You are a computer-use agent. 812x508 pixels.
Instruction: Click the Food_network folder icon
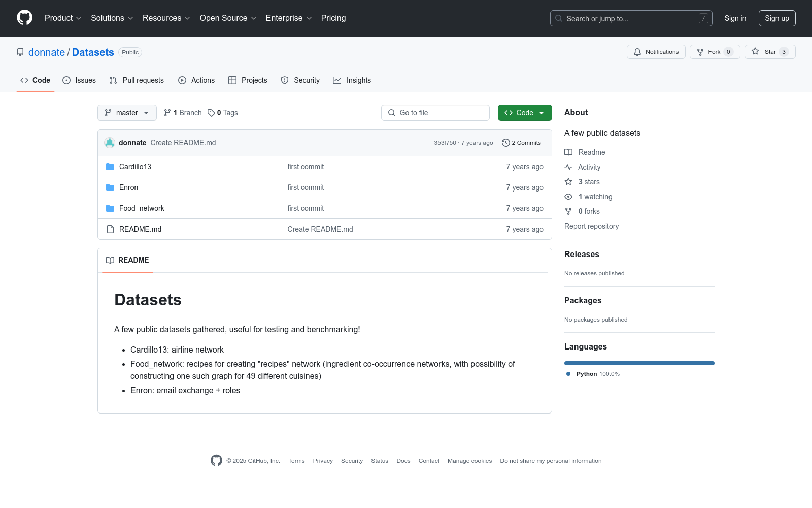pyautogui.click(x=110, y=208)
